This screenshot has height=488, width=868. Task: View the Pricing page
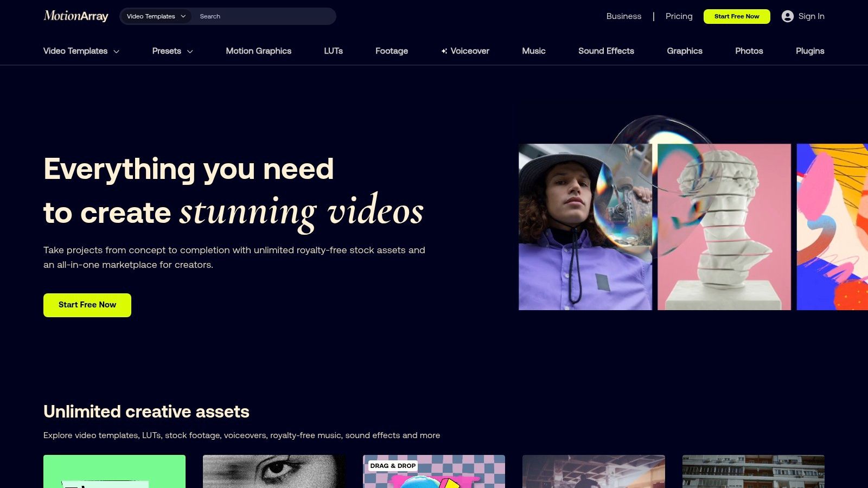679,16
